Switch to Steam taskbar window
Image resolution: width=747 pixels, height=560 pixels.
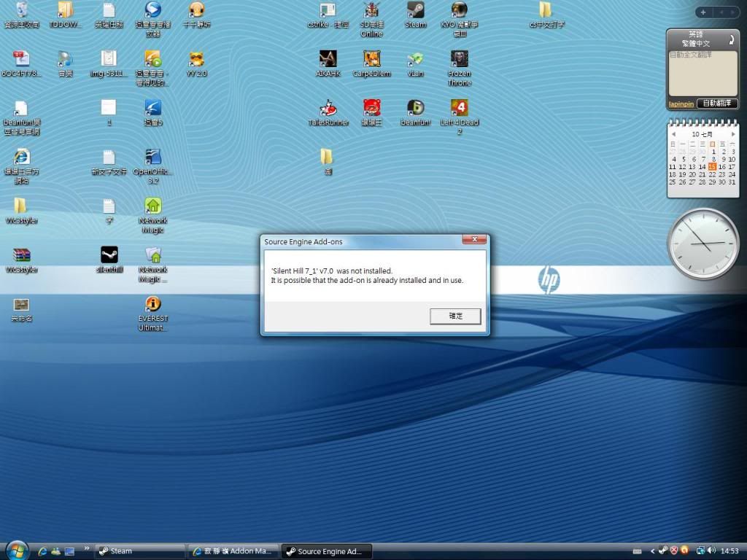coord(139,551)
